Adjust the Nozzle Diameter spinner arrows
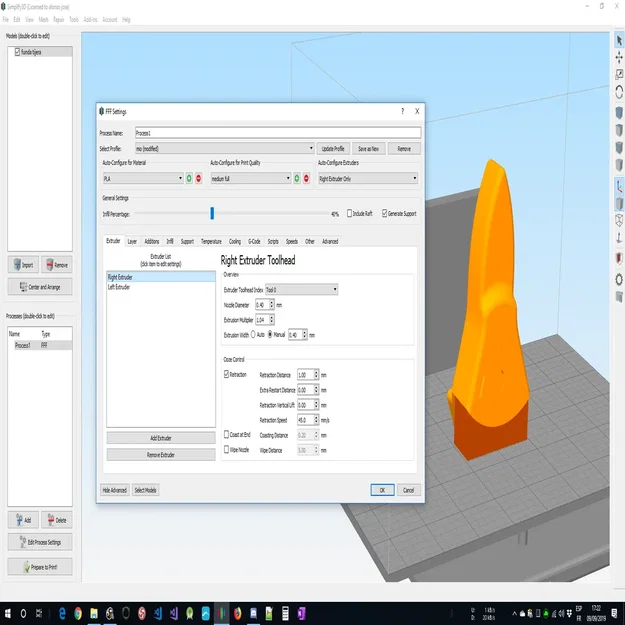Screen dimensions: 625x625 coord(272,305)
